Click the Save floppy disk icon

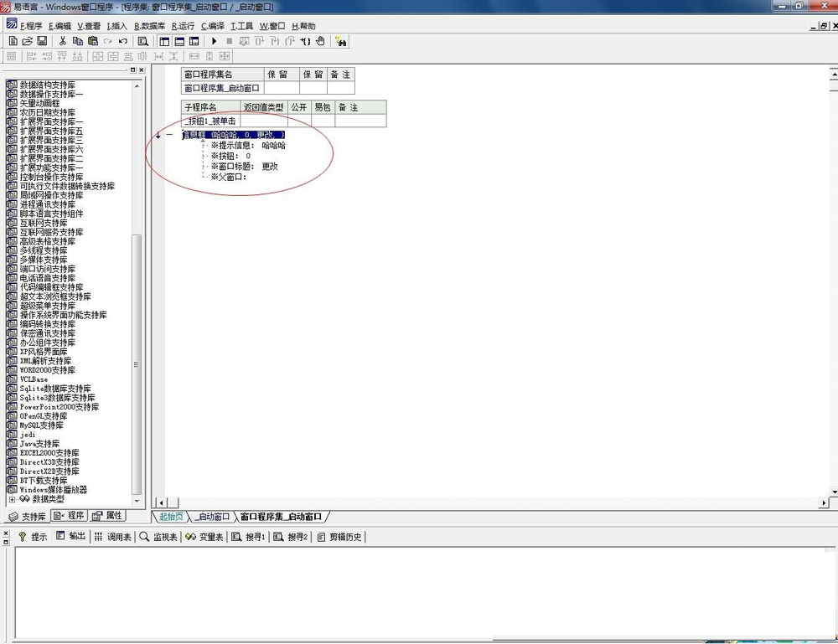click(x=42, y=41)
